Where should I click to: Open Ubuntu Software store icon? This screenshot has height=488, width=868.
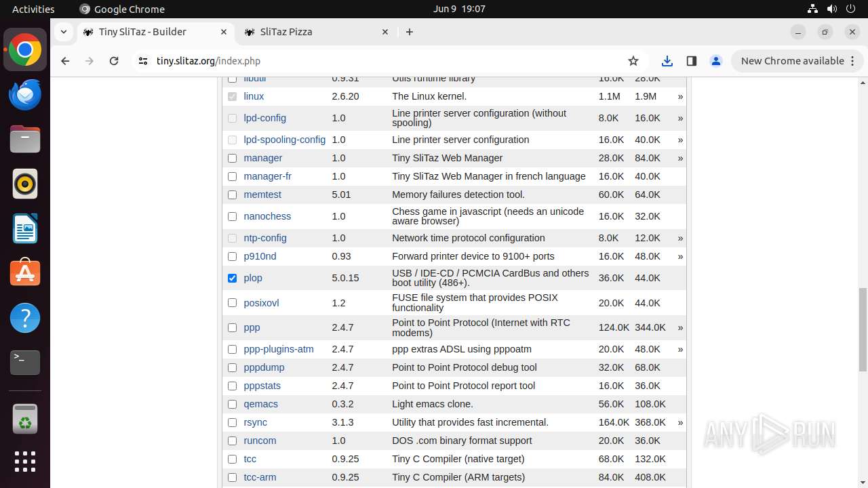coord(25,273)
